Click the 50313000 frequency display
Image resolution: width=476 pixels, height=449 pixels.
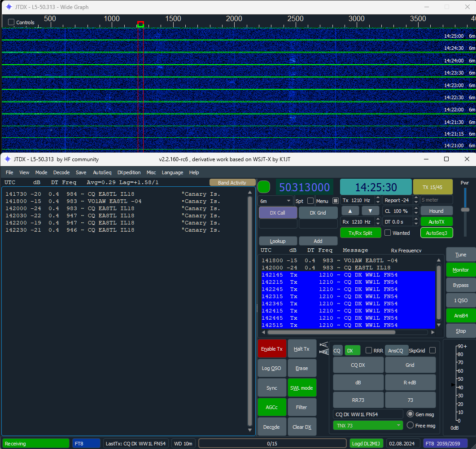tap(304, 187)
